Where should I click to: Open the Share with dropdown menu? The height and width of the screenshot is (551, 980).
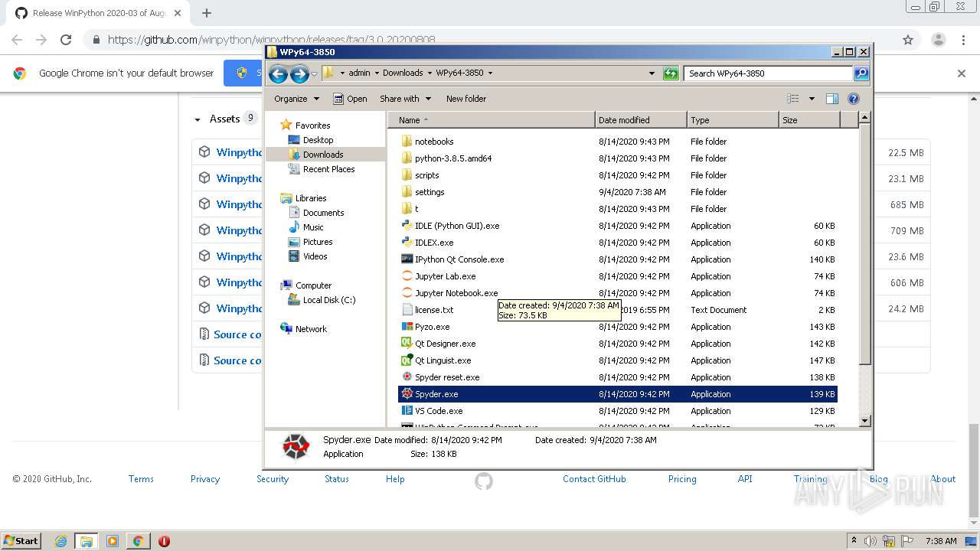tap(405, 99)
